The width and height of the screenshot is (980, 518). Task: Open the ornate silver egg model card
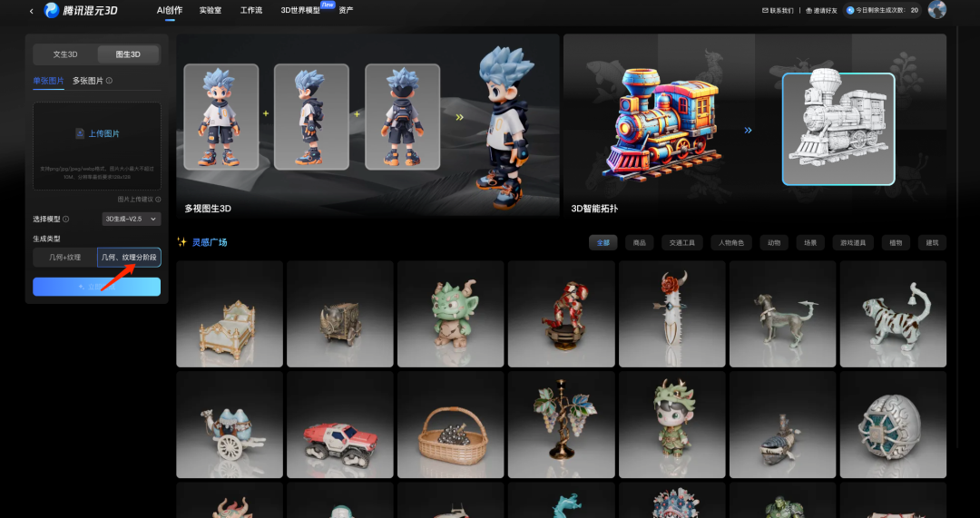coord(893,425)
